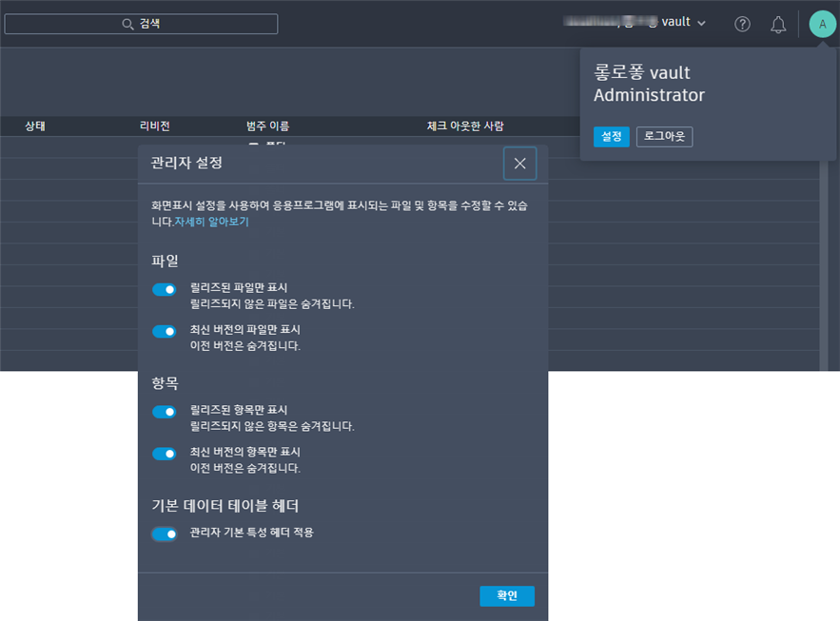
Task: Confirm with the 확인 button
Action: click(x=507, y=596)
